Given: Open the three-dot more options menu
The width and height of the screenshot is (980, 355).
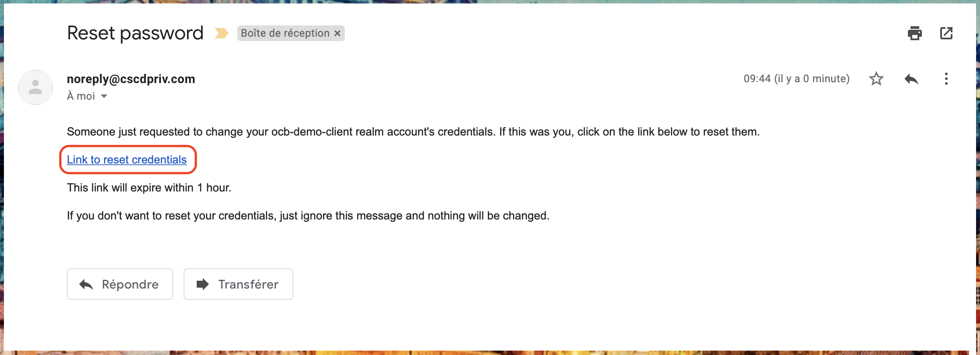Looking at the screenshot, I should click(946, 79).
